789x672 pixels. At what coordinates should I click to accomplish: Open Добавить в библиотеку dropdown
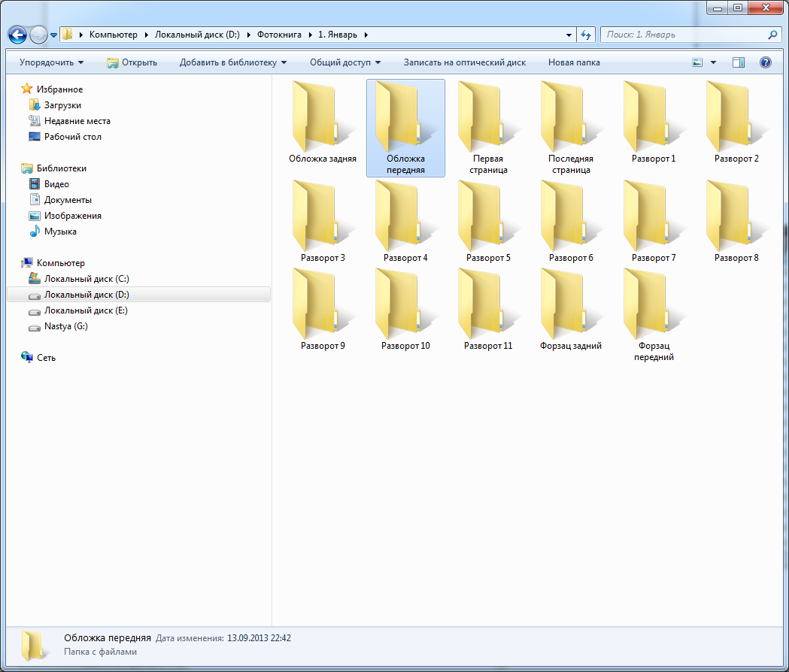[233, 62]
